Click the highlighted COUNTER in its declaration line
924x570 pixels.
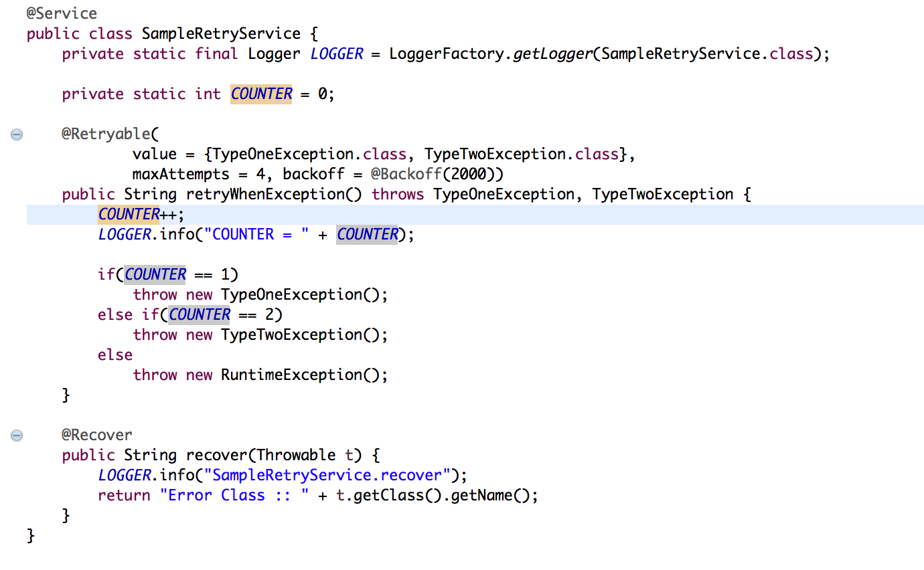tap(262, 94)
